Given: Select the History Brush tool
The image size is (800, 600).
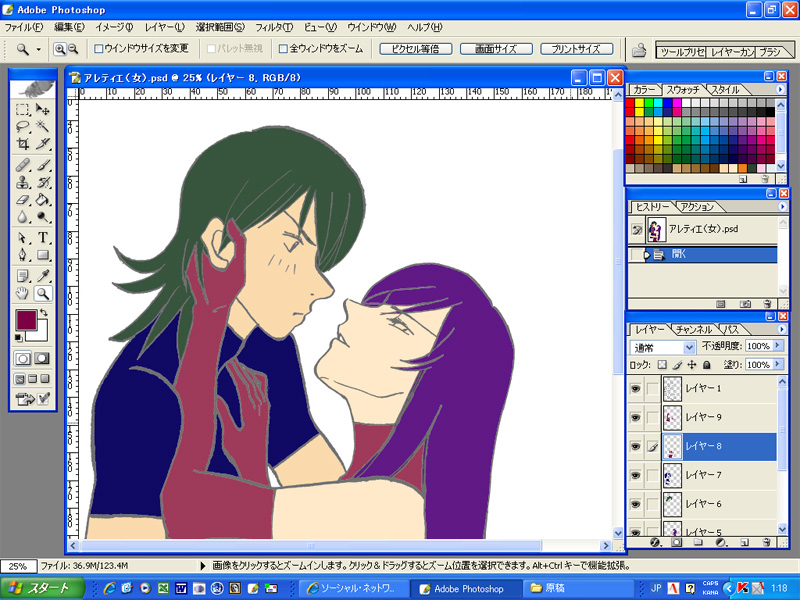Looking at the screenshot, I should point(43,182).
